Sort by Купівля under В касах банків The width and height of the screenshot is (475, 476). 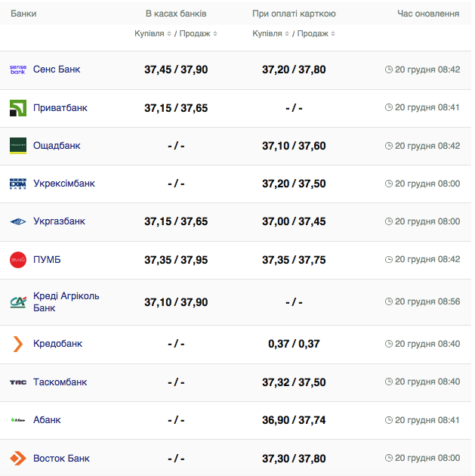tap(153, 34)
